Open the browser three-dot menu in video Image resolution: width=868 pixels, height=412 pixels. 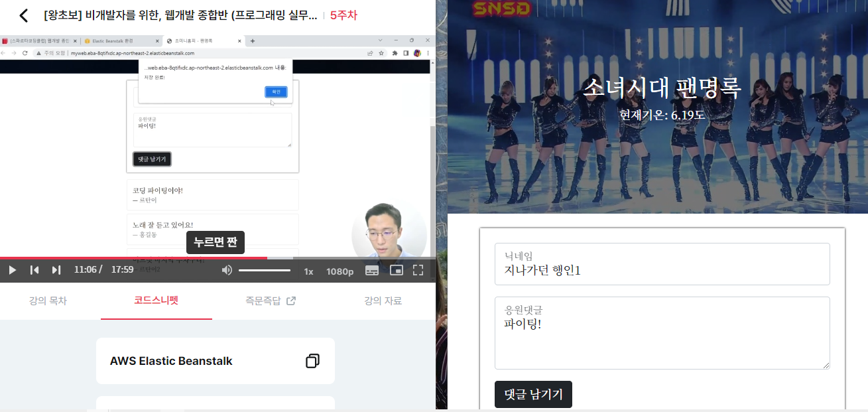(x=428, y=53)
